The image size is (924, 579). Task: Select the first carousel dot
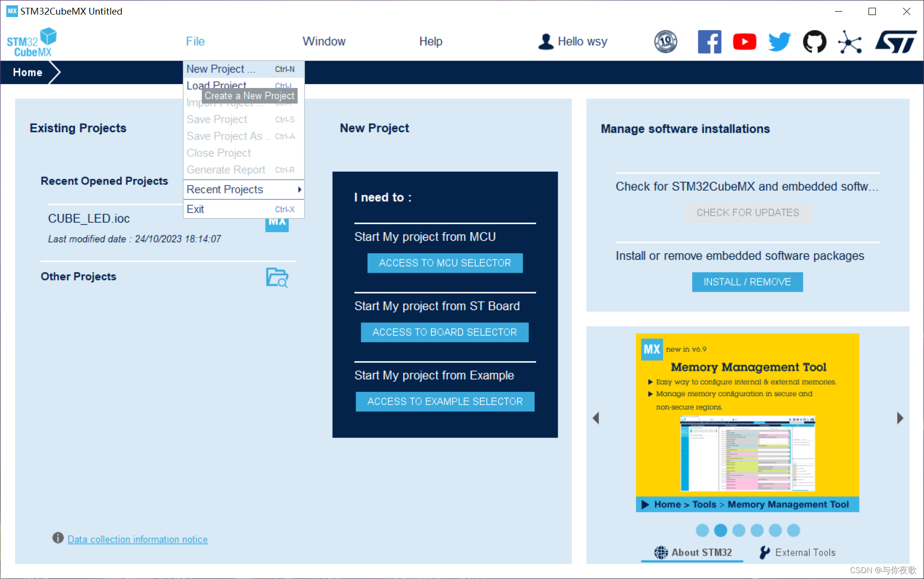pos(702,530)
